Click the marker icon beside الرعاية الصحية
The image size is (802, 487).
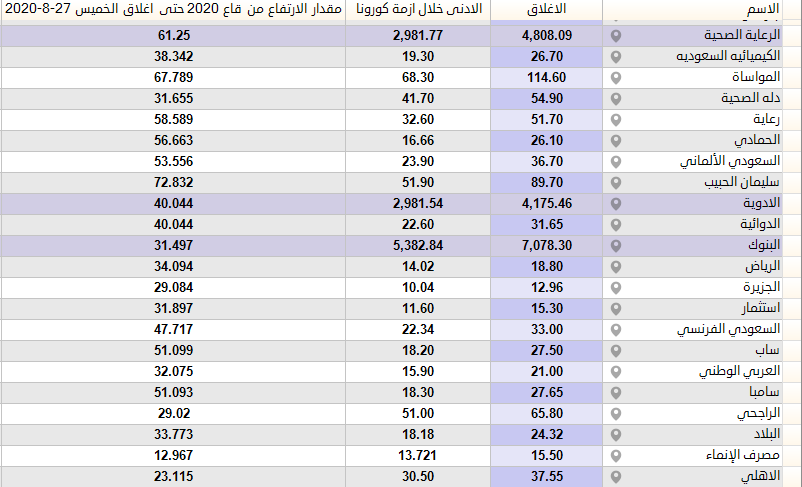616,36
